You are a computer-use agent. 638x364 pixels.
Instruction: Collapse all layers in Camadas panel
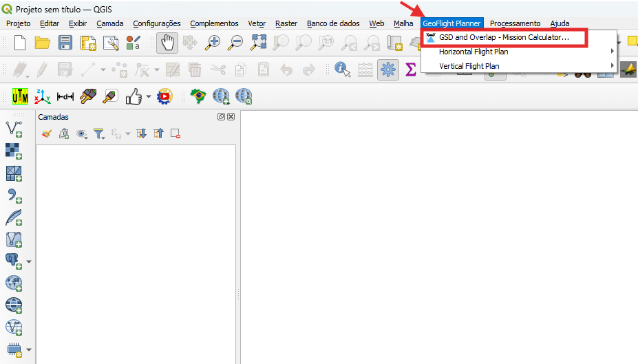(158, 133)
